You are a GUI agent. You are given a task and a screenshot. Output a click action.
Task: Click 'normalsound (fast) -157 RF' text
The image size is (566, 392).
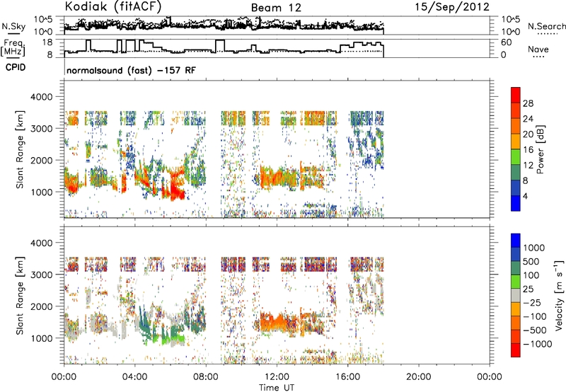[x=131, y=70]
